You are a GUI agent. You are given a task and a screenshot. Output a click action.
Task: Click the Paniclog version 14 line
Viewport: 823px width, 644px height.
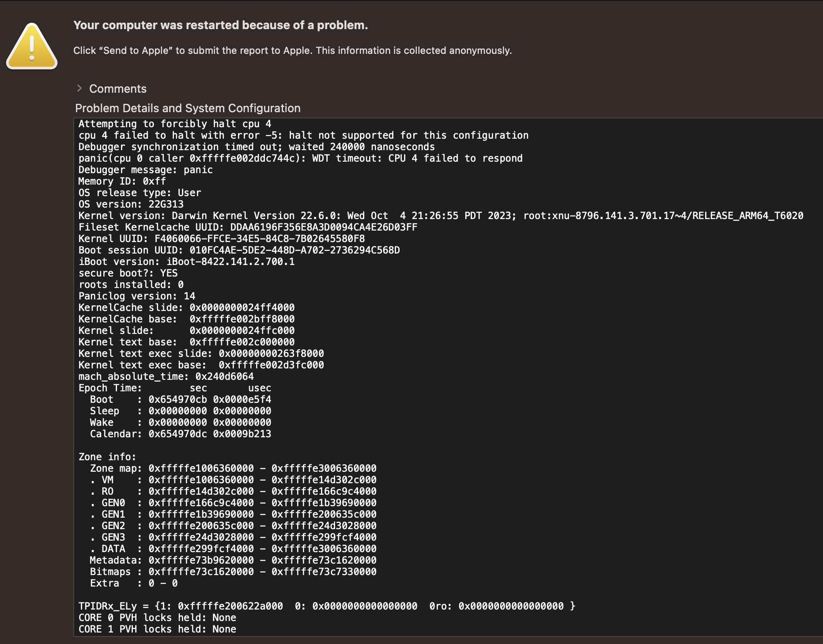pyautogui.click(x=136, y=296)
